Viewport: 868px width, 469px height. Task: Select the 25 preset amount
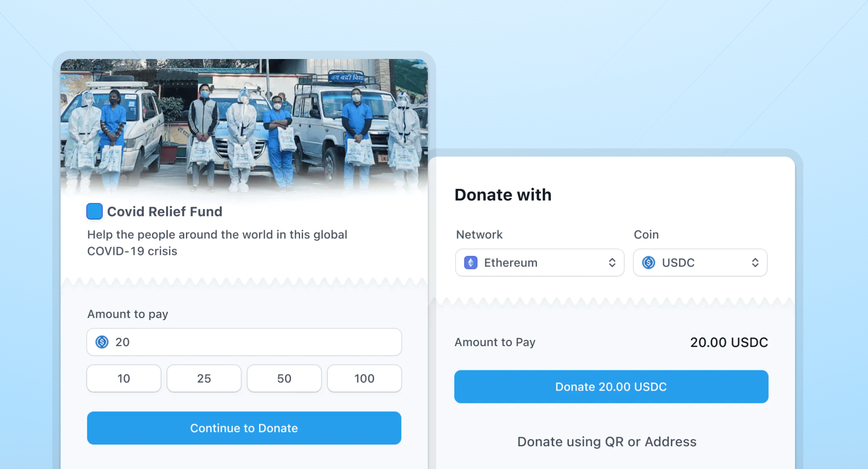tap(204, 378)
